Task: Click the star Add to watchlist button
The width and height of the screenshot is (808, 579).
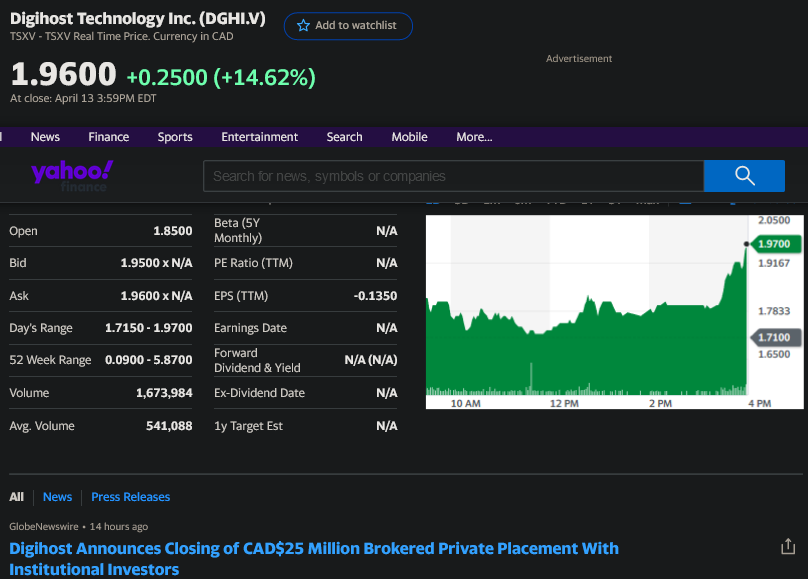Action: (x=348, y=26)
